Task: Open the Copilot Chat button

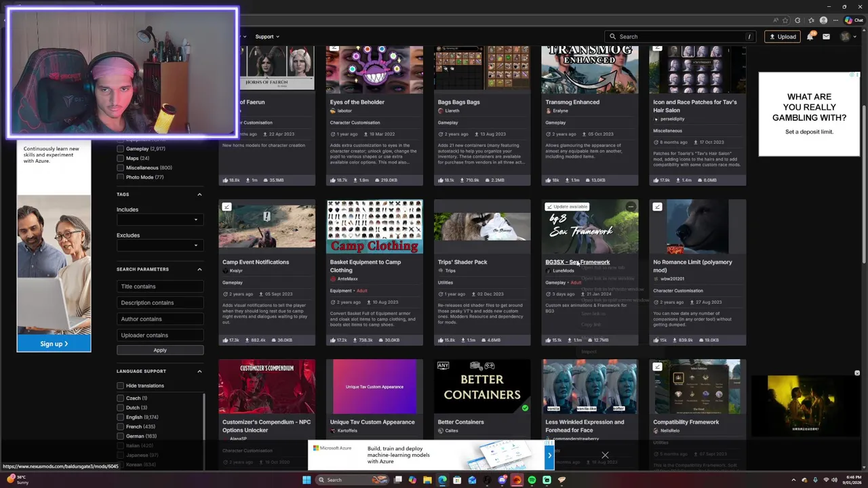Action: (x=854, y=20)
